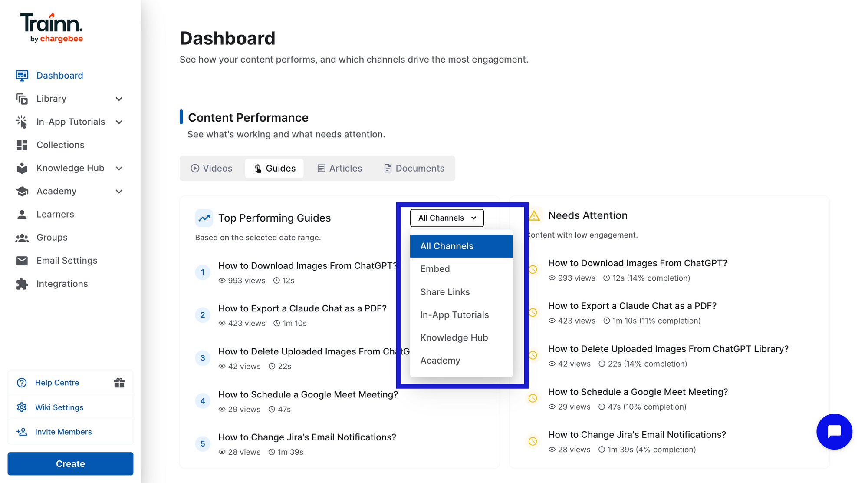This screenshot has width=868, height=483.
Task: Select All Channels in the dropdown list
Action: 461,246
